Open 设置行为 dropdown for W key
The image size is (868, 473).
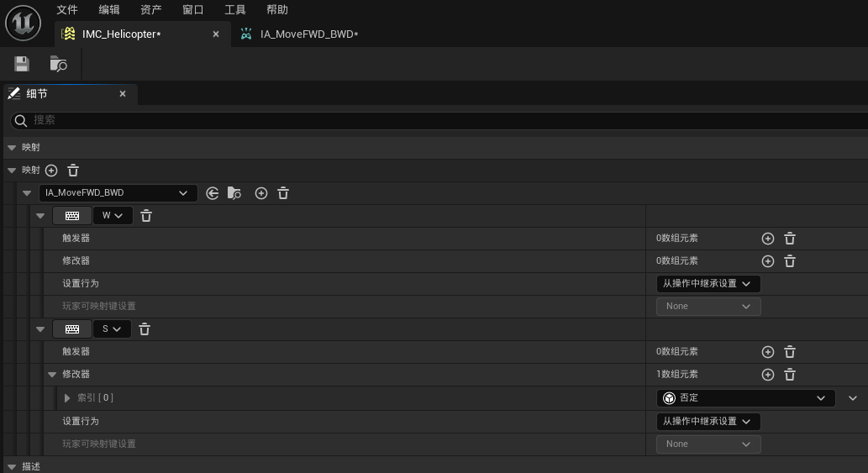(x=708, y=284)
